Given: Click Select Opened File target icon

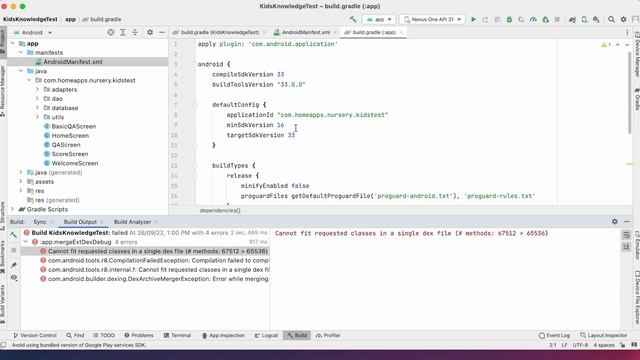Looking at the screenshot, I should [x=111, y=32].
